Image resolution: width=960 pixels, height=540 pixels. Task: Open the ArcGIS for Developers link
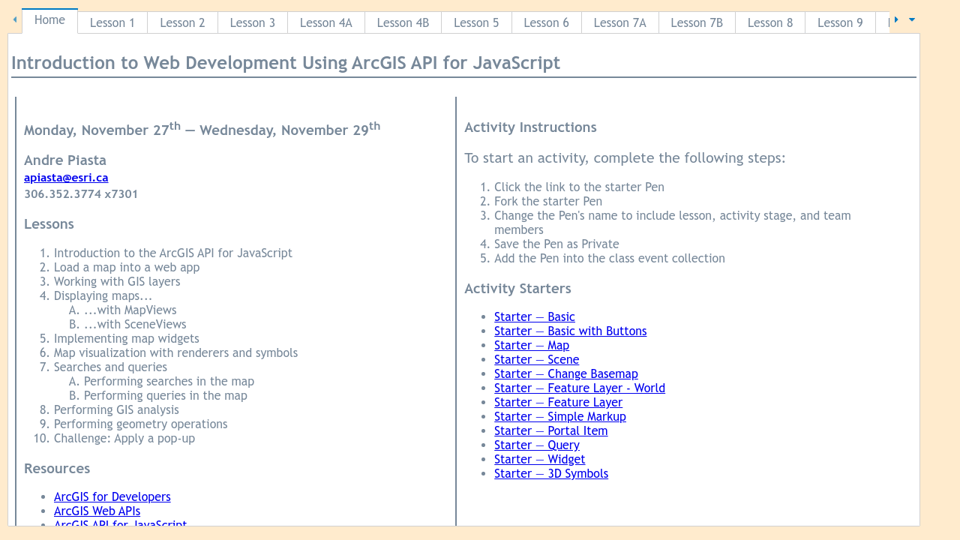[112, 497]
